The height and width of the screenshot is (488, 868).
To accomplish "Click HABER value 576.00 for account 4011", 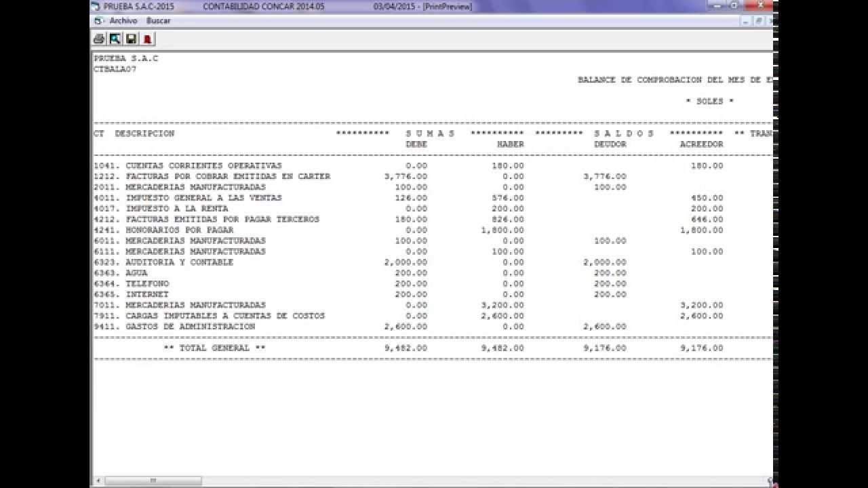I will point(508,198).
